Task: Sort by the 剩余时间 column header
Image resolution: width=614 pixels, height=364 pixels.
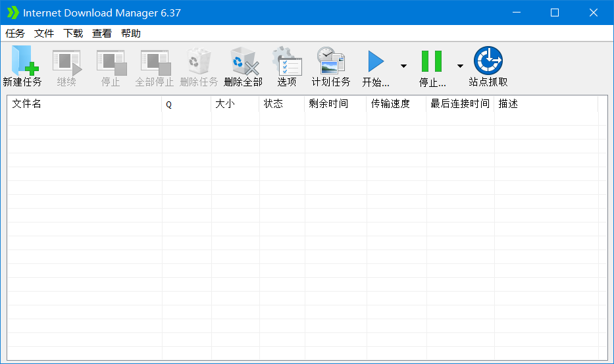Action: pos(336,104)
